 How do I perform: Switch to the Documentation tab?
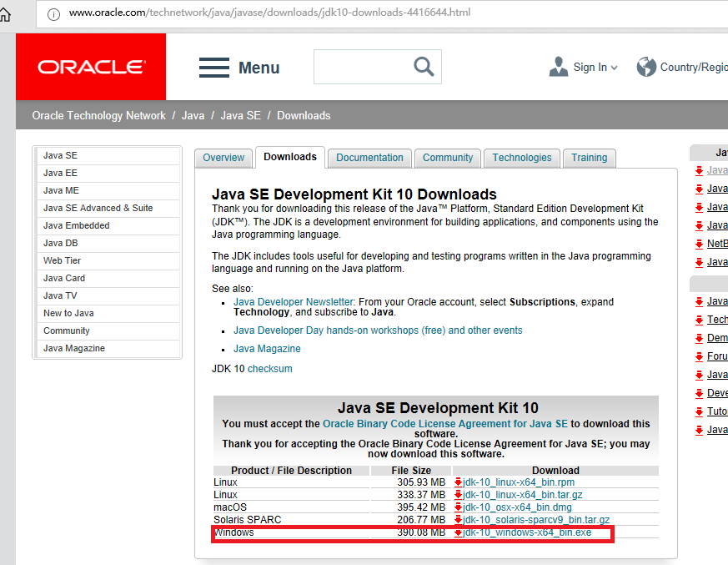pyautogui.click(x=369, y=158)
